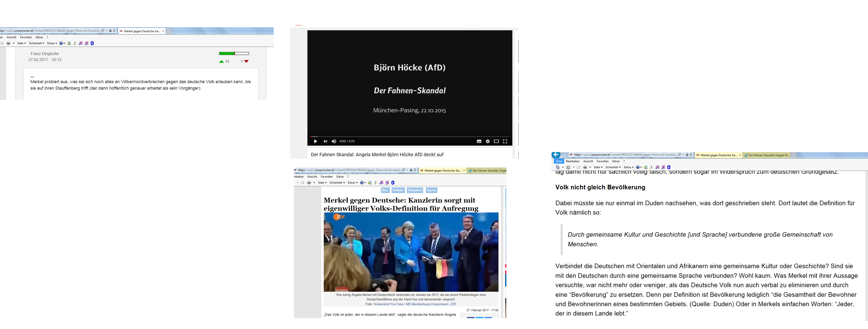The height and width of the screenshot is (329, 868).
Task: Mute the video using speaker icon
Action: coord(334,141)
